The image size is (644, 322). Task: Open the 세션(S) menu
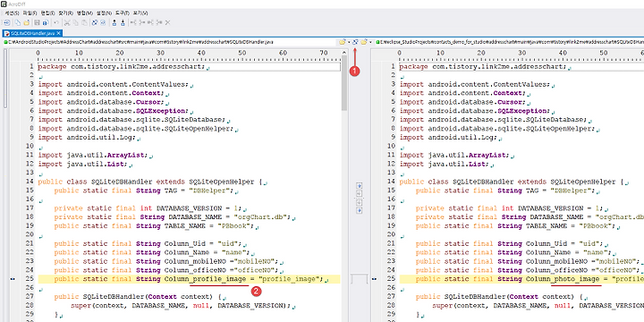pyautogui.click(x=12, y=13)
